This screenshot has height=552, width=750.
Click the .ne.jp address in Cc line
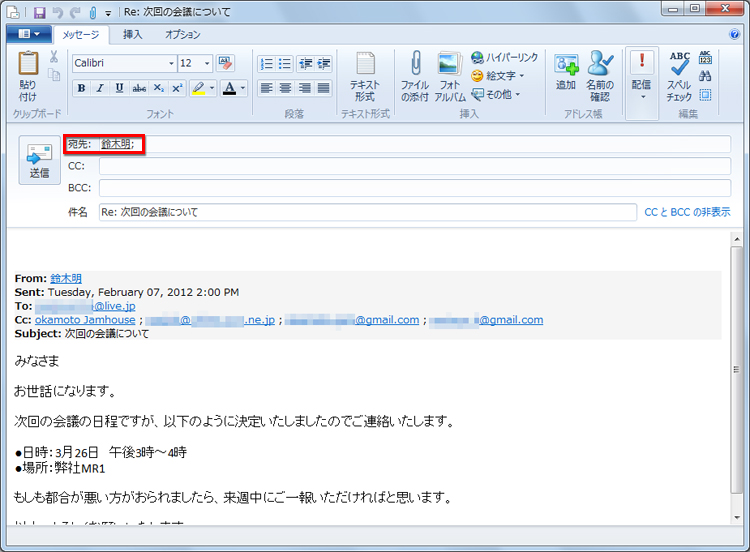pos(210,320)
